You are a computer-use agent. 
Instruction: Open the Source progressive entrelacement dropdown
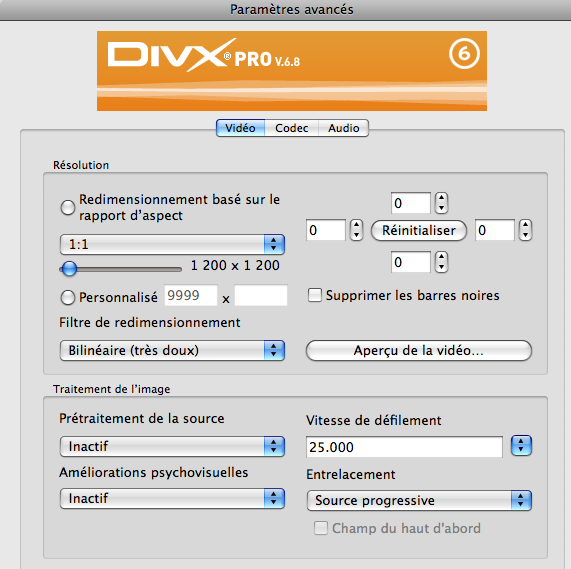[x=419, y=500]
